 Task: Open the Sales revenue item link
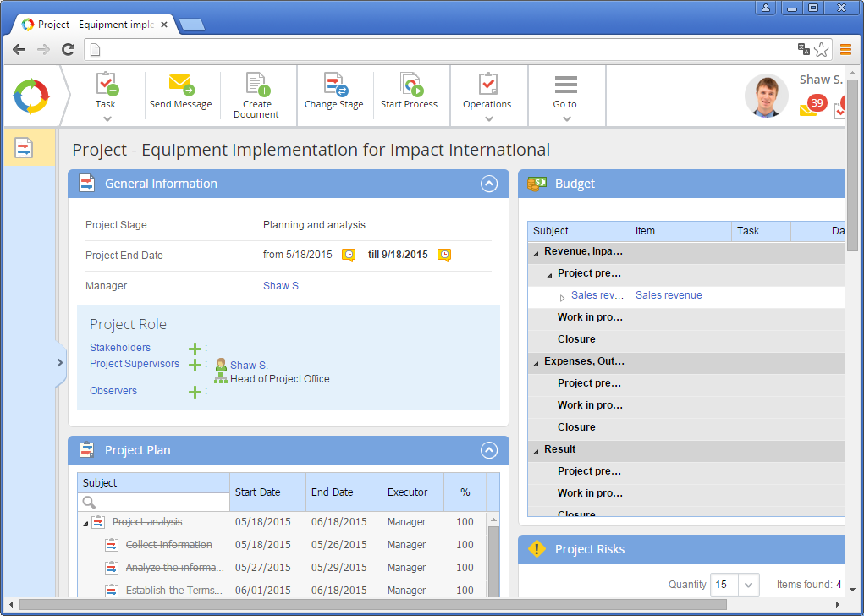669,294
